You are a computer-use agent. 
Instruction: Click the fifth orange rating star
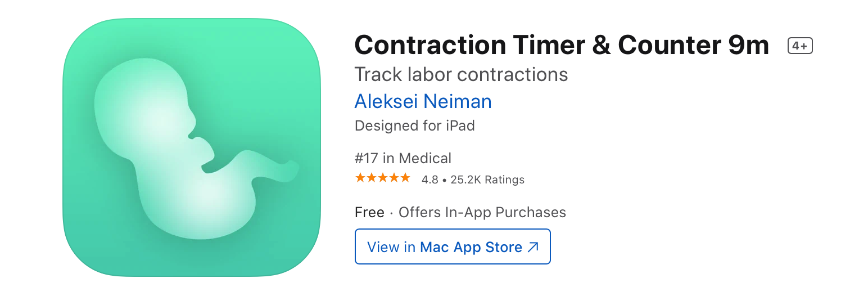pos(405,178)
